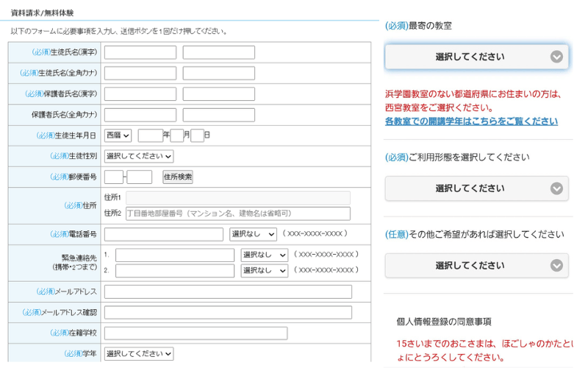588x368 pixels.
Task: Click the first 保護者氏名(全角カナ) field
Action: pyautogui.click(x=140, y=115)
